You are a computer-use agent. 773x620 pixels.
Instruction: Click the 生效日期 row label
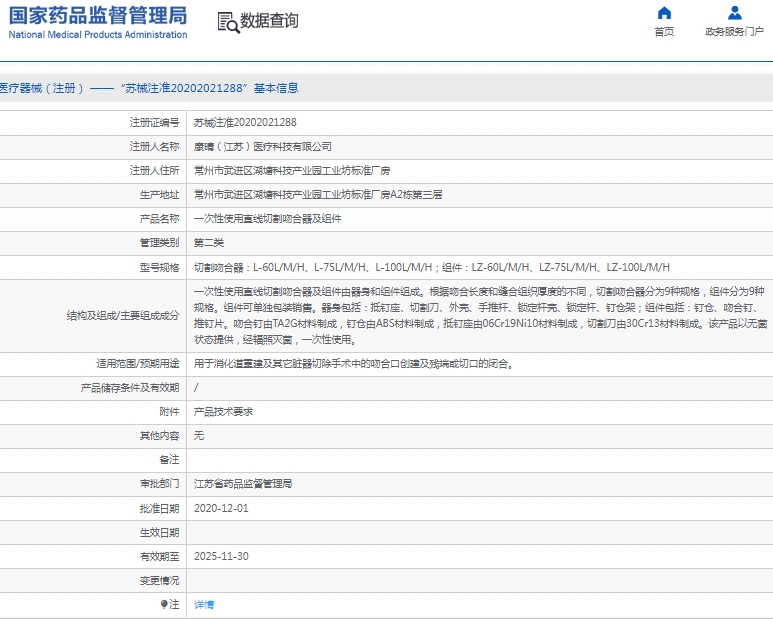(159, 532)
